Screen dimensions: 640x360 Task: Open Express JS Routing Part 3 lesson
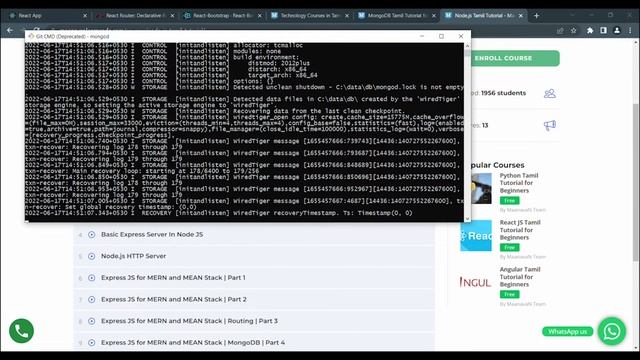189,321
